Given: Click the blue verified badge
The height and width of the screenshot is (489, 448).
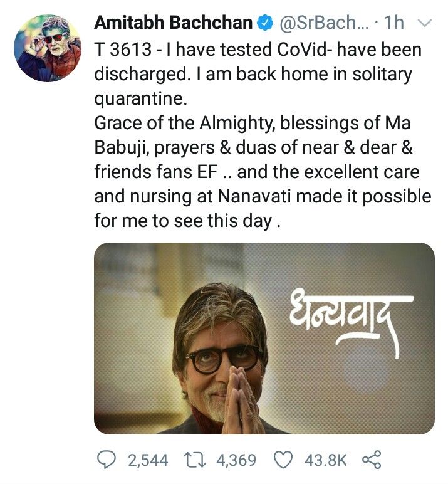Looking at the screenshot, I should (x=264, y=24).
